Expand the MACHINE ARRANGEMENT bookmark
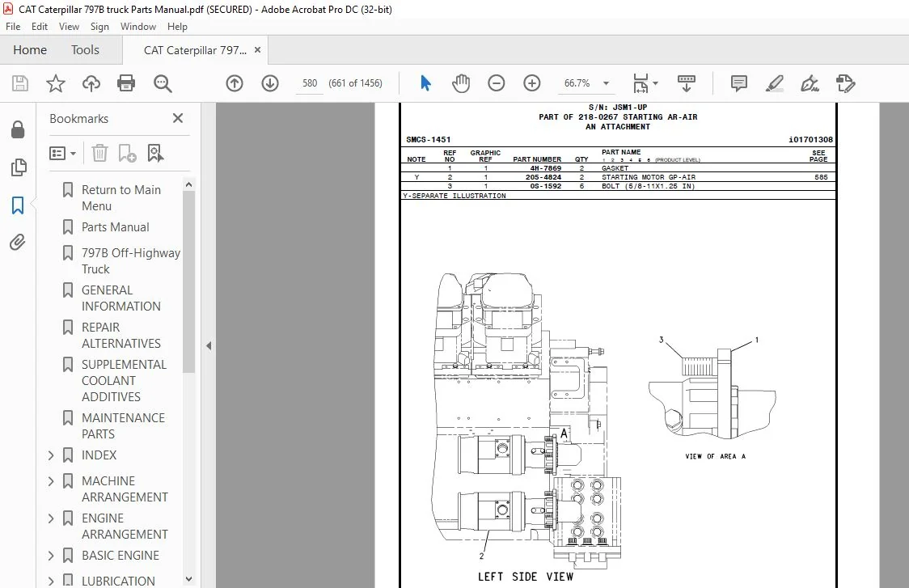 click(51, 480)
